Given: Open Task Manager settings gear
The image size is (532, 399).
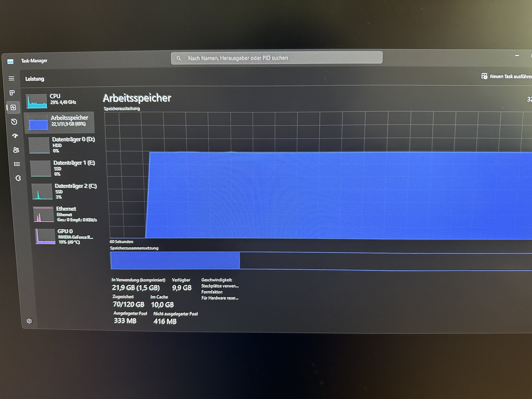Looking at the screenshot, I should 29,321.
